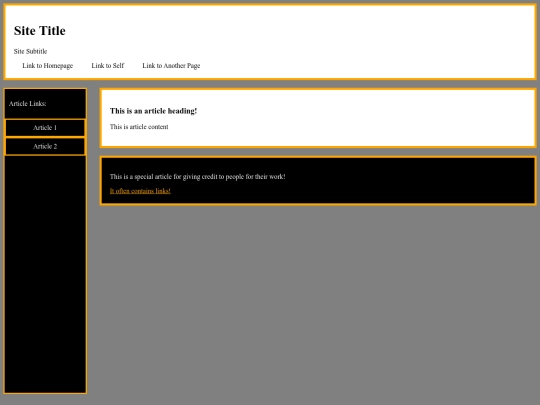Click the Site Subtitle text
Image resolution: width=540 pixels, height=405 pixels.
(x=30, y=51)
